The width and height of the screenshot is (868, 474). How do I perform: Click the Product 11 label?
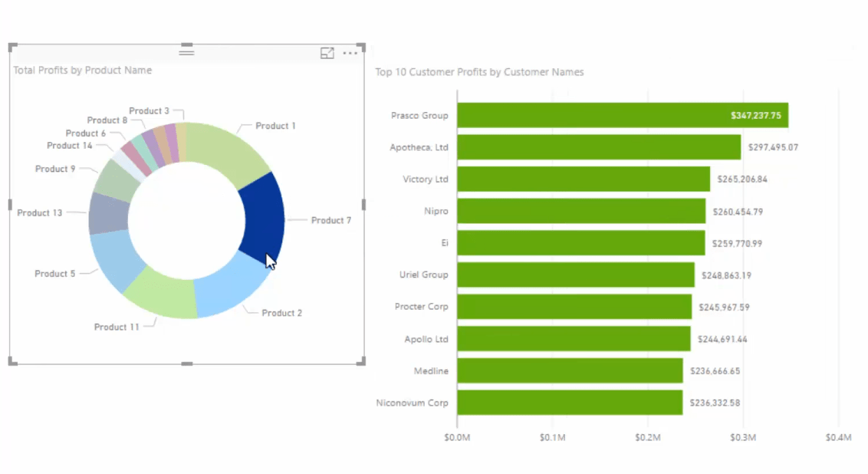(117, 328)
